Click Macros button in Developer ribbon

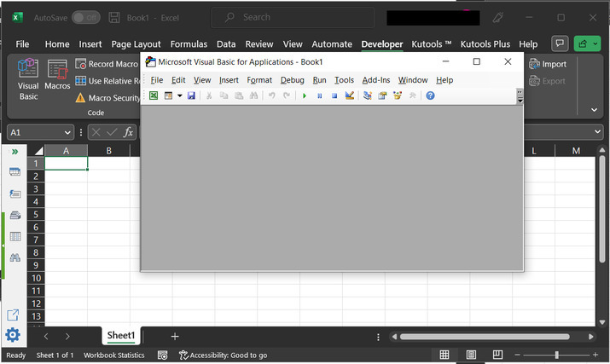57,75
